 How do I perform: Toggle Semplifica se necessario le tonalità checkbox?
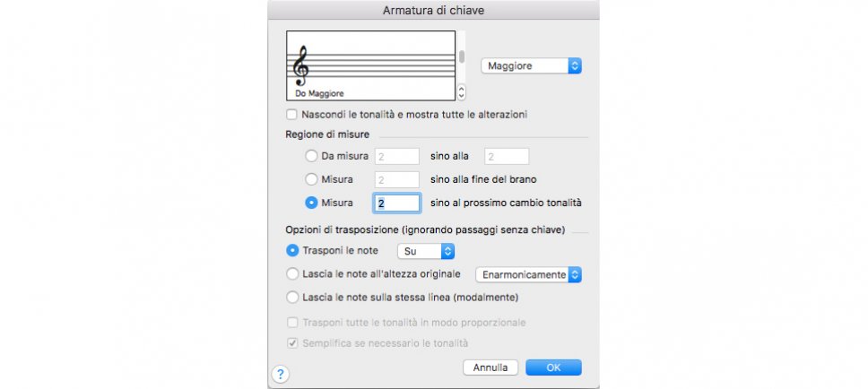coord(291,343)
